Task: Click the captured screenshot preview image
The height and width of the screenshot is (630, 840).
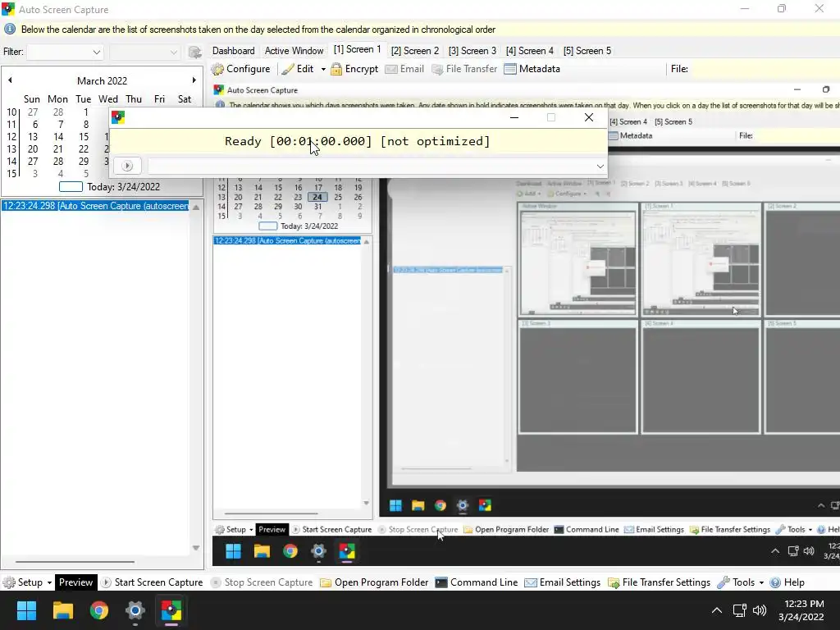Action: [526, 324]
